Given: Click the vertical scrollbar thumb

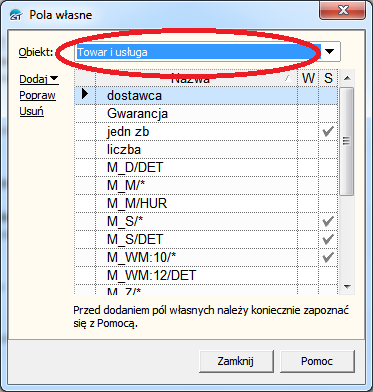Looking at the screenshot, I should pos(347,141).
